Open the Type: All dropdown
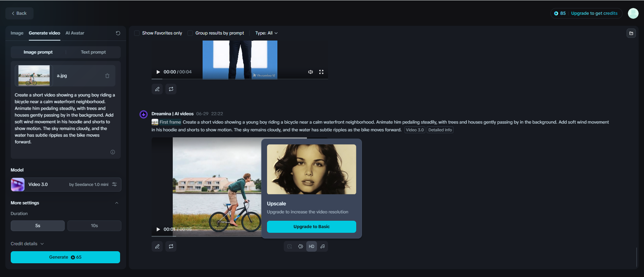The width and height of the screenshot is (644, 277). (266, 33)
